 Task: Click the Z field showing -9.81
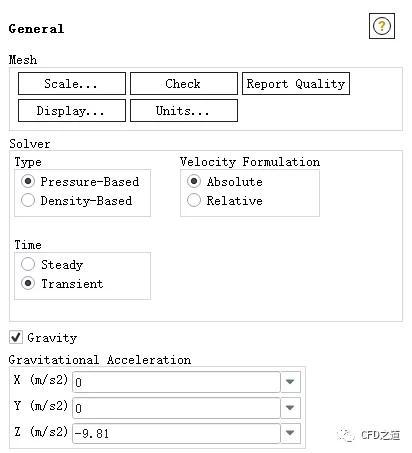point(176,433)
